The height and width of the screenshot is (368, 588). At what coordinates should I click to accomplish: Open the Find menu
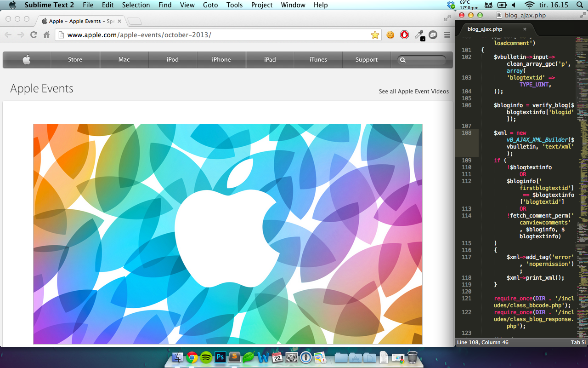(164, 5)
